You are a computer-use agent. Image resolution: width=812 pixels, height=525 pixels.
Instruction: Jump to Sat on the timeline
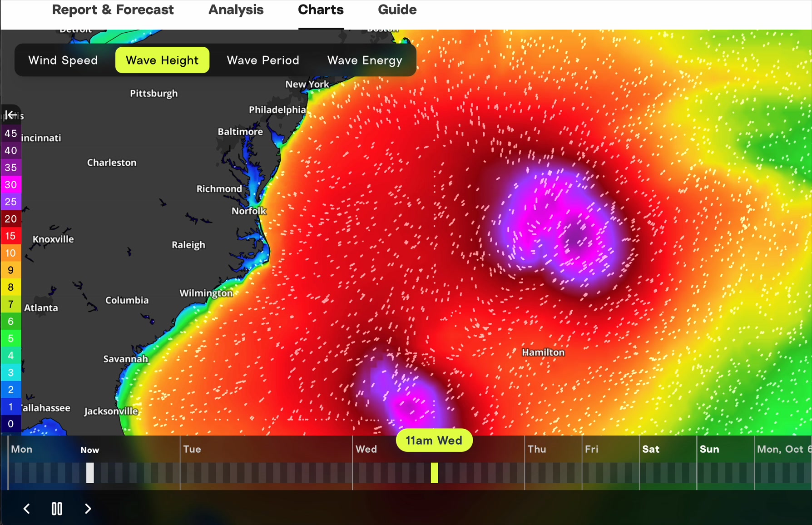point(651,449)
